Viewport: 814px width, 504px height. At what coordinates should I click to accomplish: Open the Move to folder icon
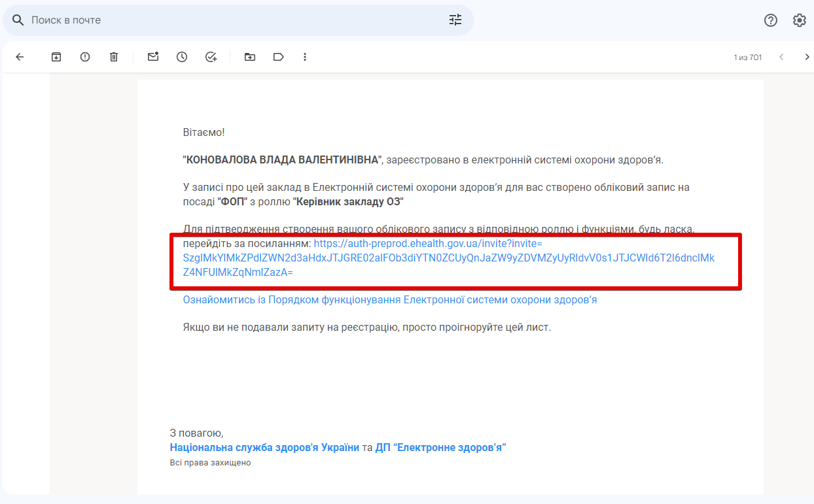(x=250, y=57)
